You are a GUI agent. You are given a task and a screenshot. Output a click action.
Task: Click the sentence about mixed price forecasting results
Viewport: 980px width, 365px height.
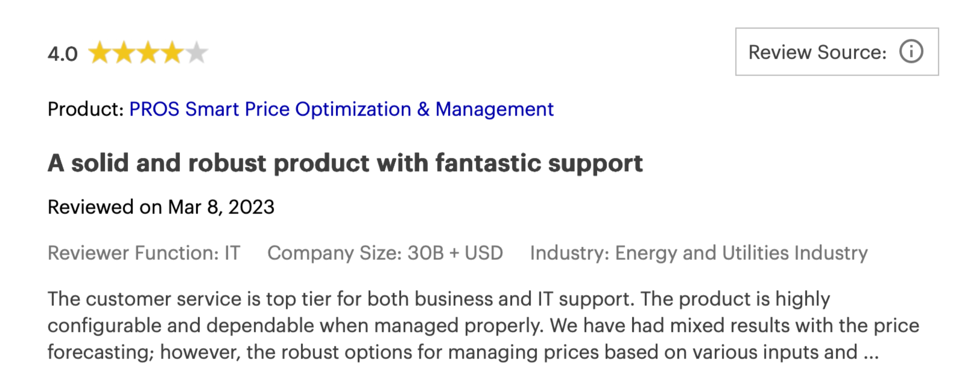pos(733,326)
